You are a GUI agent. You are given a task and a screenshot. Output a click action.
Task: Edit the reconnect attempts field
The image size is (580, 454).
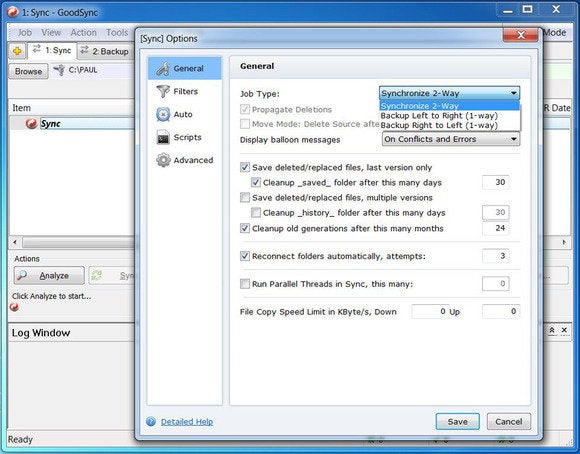click(x=496, y=256)
